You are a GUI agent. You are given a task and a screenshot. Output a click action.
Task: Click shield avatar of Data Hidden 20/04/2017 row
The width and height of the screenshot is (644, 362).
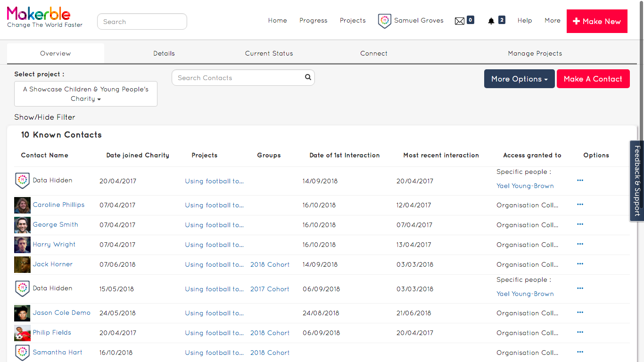[x=22, y=181]
